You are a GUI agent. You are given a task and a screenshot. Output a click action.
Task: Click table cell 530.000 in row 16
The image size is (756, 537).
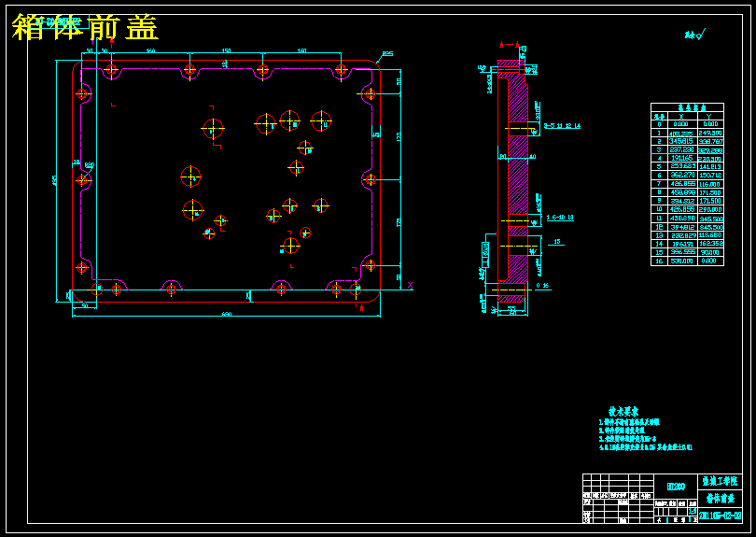point(681,261)
